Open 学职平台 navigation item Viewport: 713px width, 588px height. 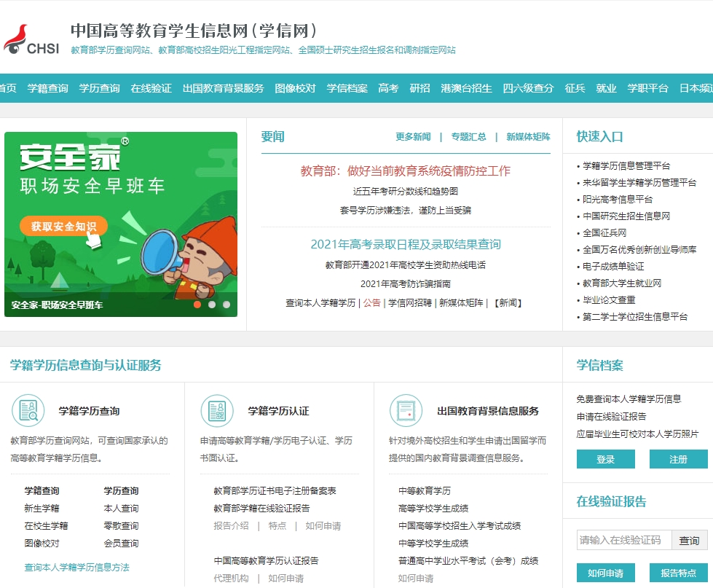click(648, 88)
